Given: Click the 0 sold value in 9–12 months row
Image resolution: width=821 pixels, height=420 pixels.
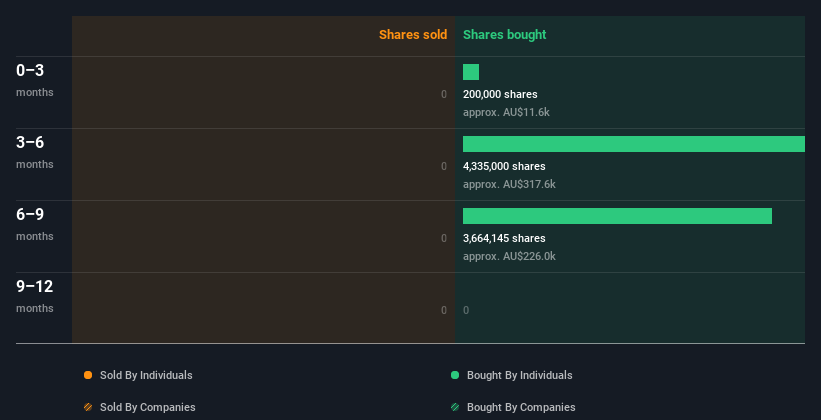Looking at the screenshot, I should pos(444,310).
